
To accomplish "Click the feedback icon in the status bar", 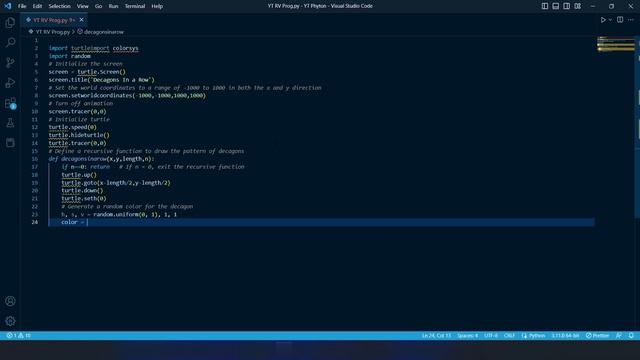I will coord(619,336).
